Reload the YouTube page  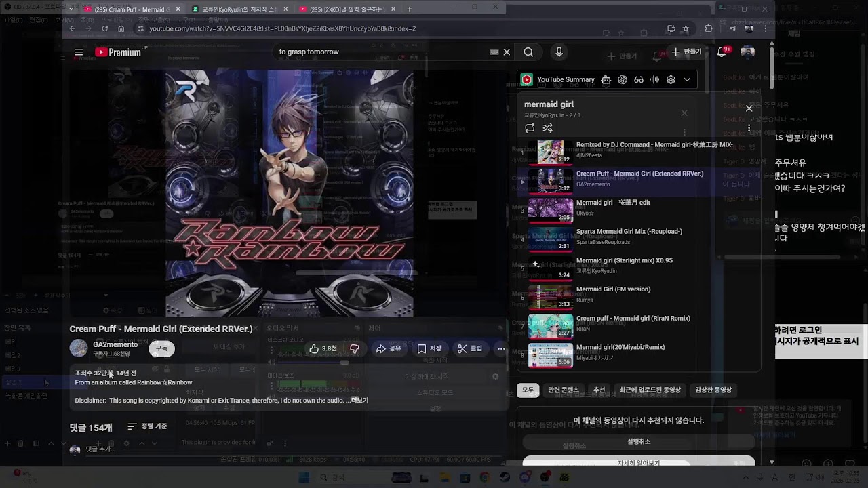pyautogui.click(x=104, y=28)
